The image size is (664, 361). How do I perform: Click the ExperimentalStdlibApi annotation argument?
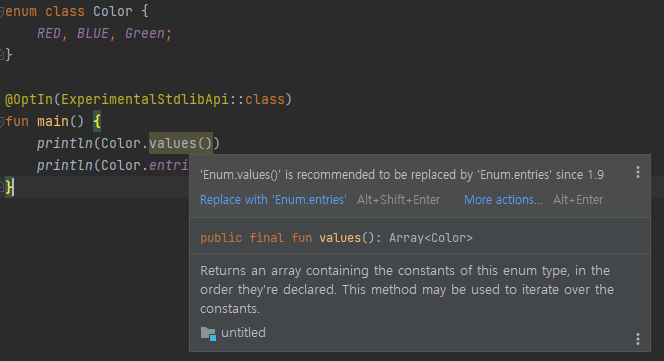pyautogui.click(x=145, y=100)
